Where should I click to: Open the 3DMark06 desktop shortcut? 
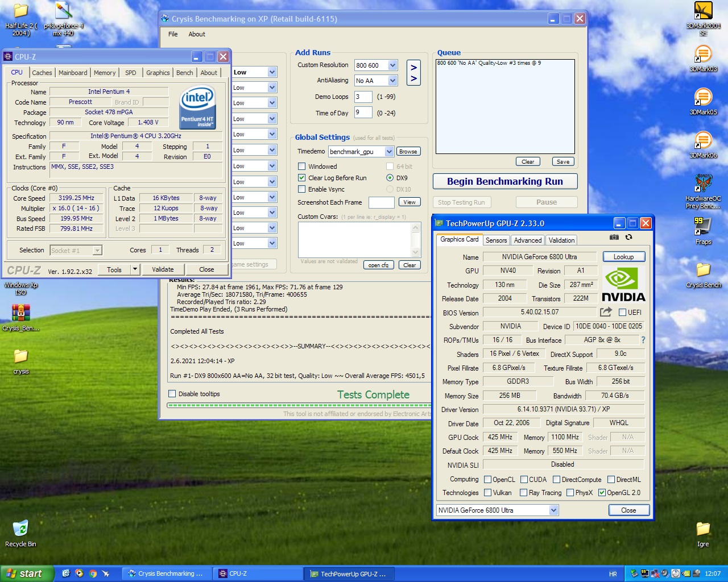tap(703, 140)
